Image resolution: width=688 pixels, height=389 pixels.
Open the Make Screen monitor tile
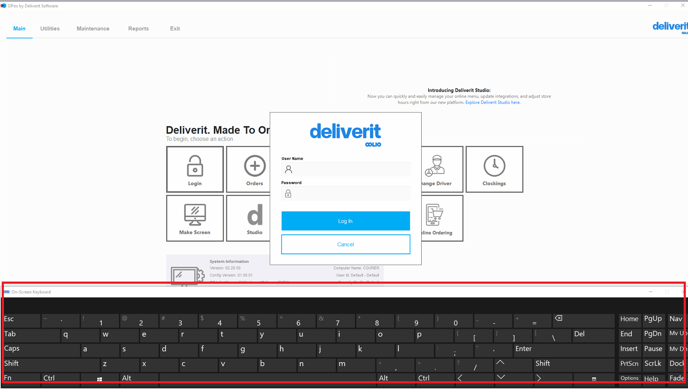tap(195, 218)
